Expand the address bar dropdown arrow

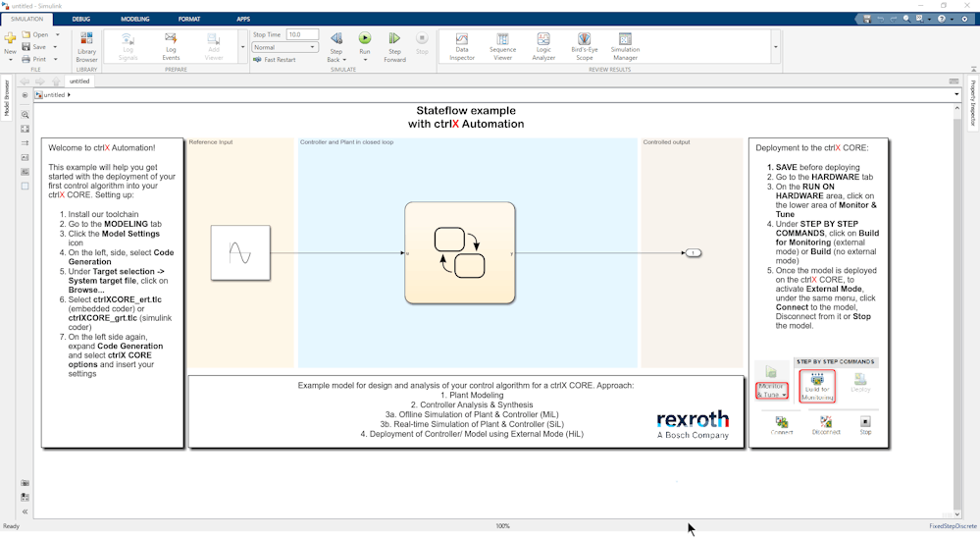(956, 95)
